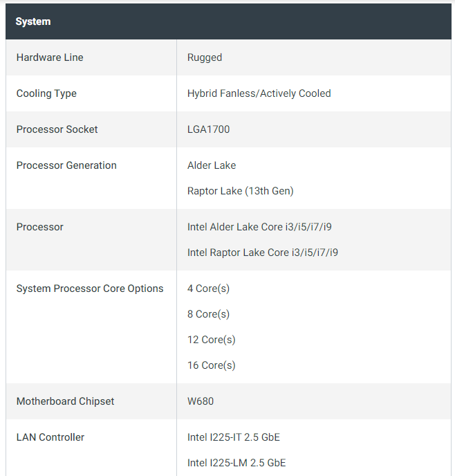Select the Processor Generation label
The image size is (455, 476).
tap(66, 165)
